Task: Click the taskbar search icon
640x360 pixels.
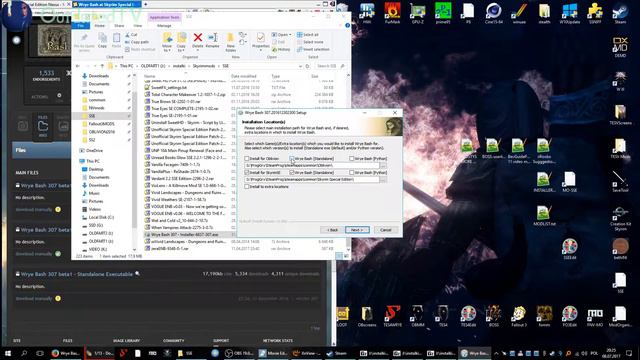Action: pyautogui.click(x=24, y=353)
